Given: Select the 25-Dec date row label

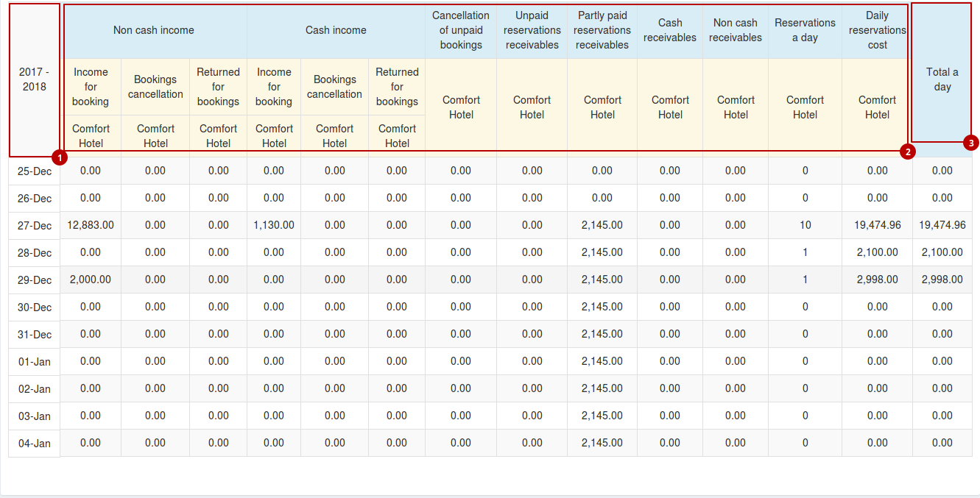Looking at the screenshot, I should tap(35, 171).
